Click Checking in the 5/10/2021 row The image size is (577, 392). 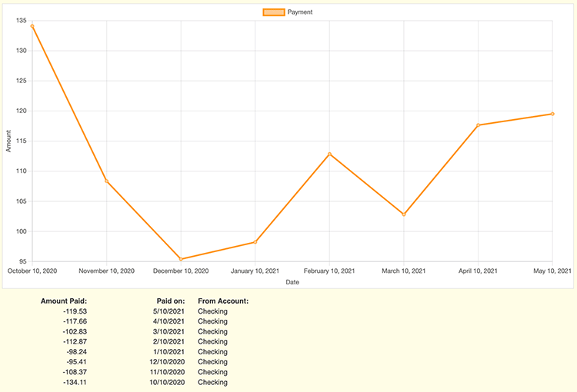[213, 311]
